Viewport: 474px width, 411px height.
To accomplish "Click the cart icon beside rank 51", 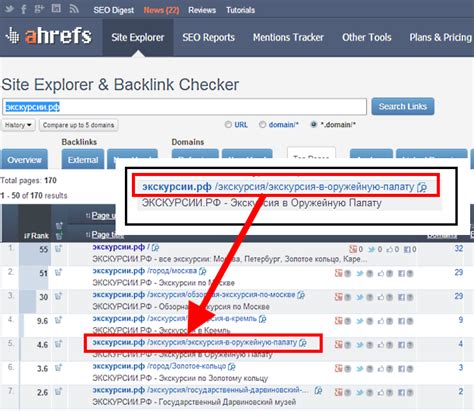I will point(59,273).
